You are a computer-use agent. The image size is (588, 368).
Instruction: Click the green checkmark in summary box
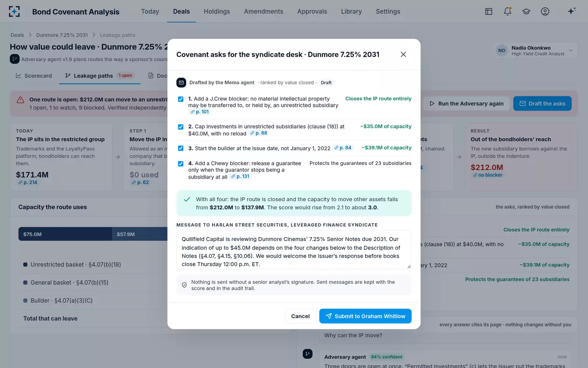click(x=187, y=200)
